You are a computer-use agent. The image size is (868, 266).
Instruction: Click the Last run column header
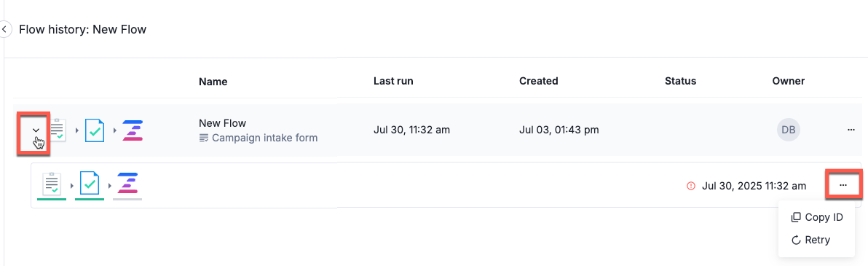click(394, 81)
